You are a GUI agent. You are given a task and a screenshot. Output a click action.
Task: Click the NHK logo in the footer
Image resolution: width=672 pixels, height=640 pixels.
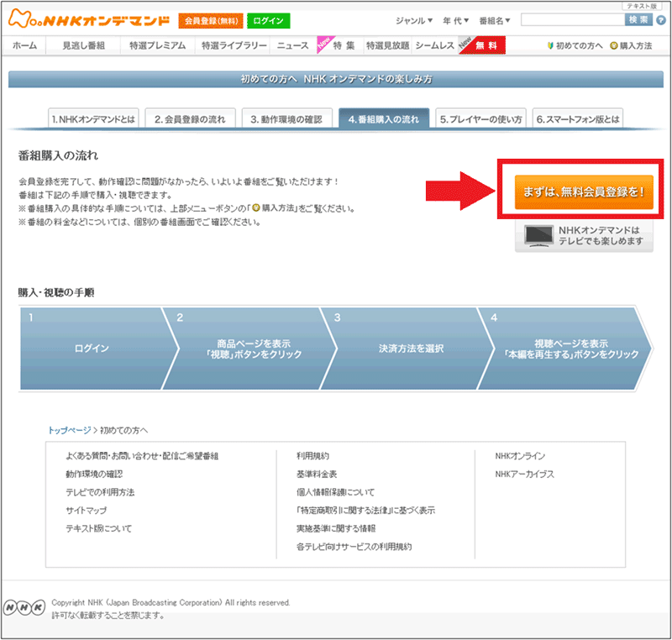[x=24, y=607]
